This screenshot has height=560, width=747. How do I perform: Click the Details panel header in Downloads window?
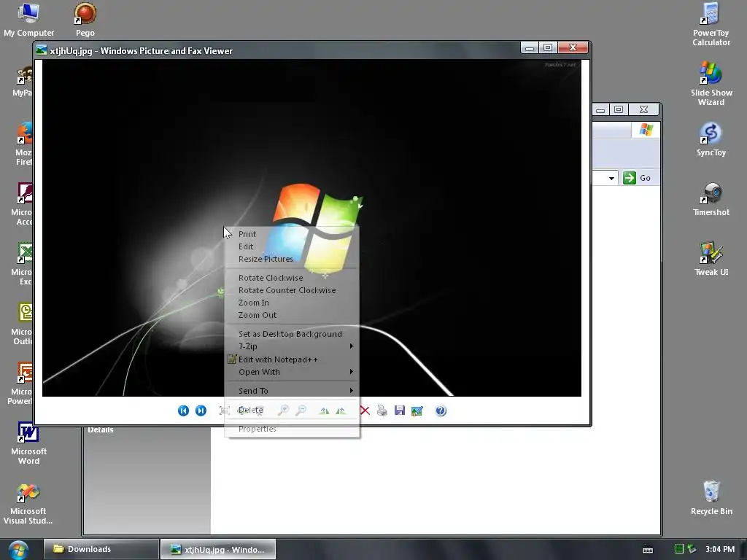click(x=100, y=429)
